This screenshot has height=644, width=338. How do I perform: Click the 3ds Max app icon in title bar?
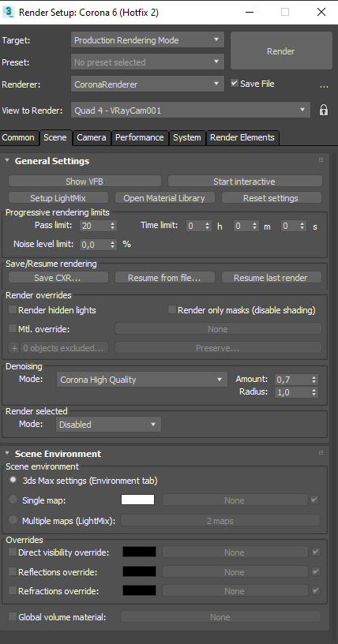(x=8, y=12)
